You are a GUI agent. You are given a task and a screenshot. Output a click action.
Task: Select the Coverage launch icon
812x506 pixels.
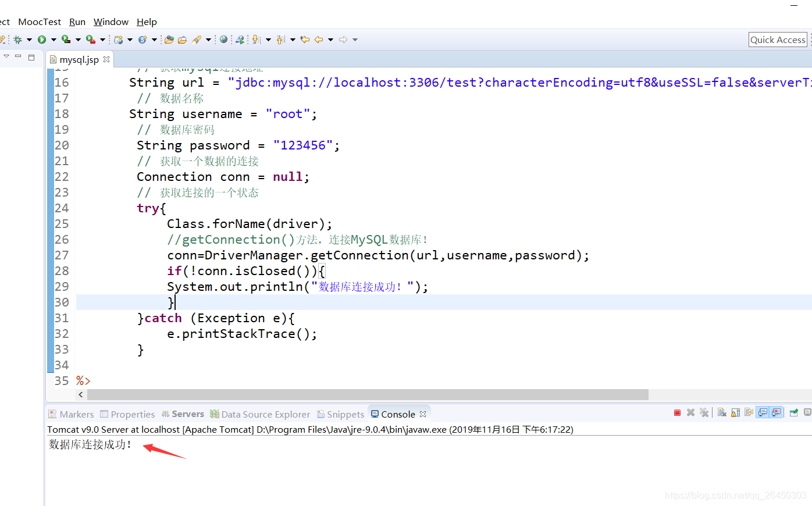[x=64, y=39]
